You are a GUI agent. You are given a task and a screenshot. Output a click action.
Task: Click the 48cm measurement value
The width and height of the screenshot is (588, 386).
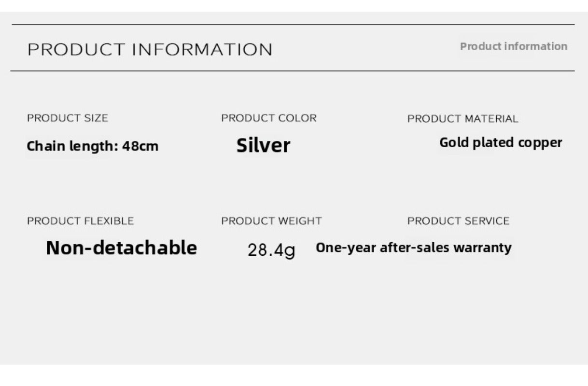tap(140, 146)
